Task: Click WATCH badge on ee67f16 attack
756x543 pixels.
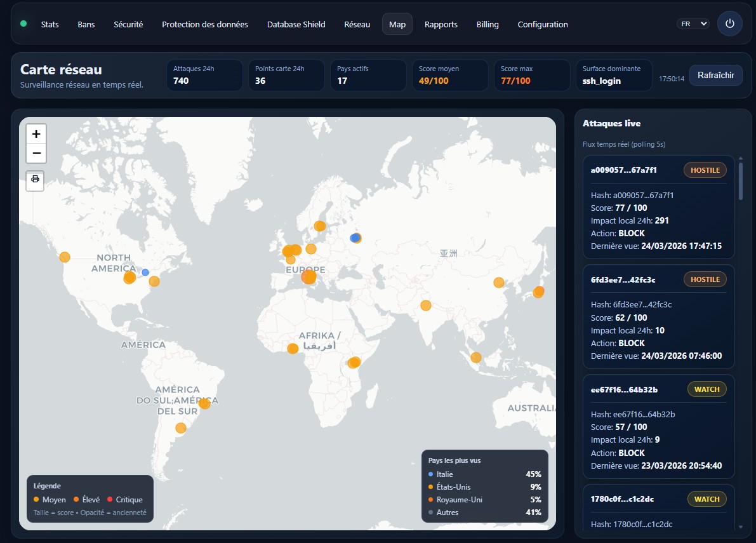Action: tap(706, 389)
